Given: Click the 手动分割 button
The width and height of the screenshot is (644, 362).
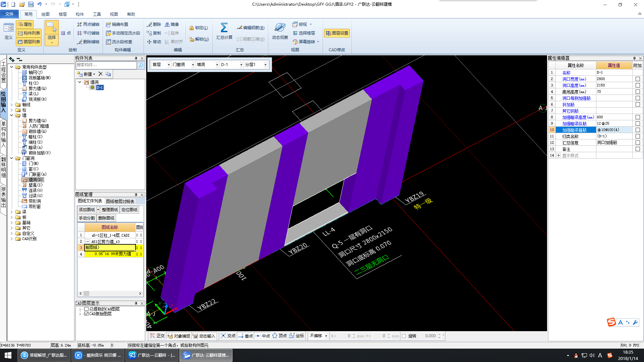Looking at the screenshot, I should click(87, 218).
